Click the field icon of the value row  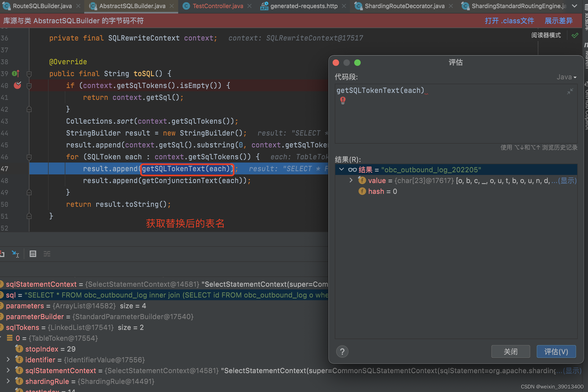pos(362,180)
